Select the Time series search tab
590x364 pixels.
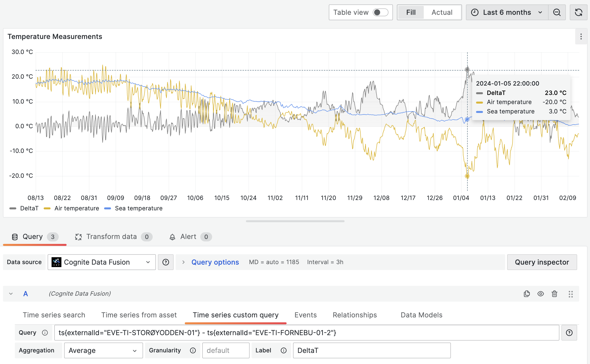(x=54, y=315)
